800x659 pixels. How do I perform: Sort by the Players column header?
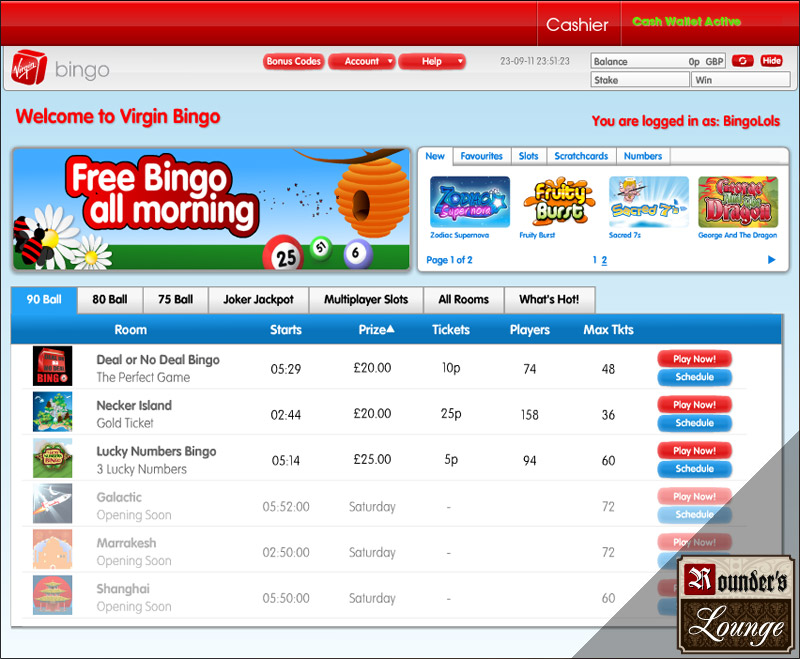[530, 330]
